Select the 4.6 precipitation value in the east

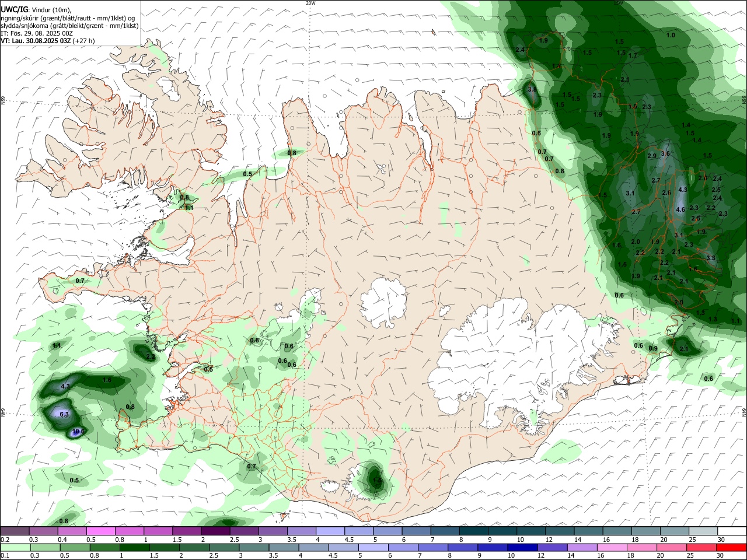pyautogui.click(x=680, y=210)
